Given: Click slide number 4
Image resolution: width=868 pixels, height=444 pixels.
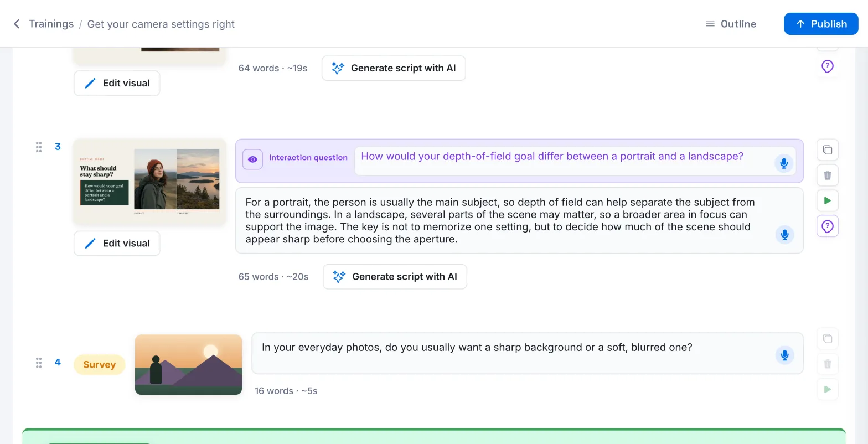Looking at the screenshot, I should [x=58, y=363].
